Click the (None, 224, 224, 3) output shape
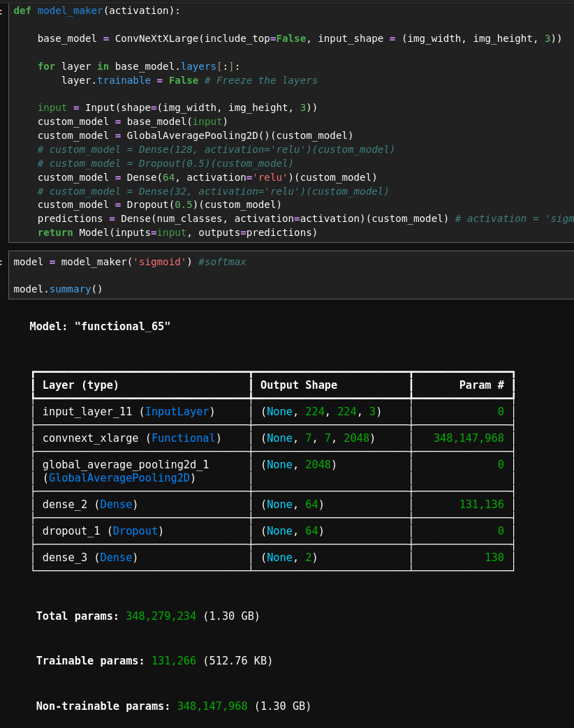 (321, 411)
